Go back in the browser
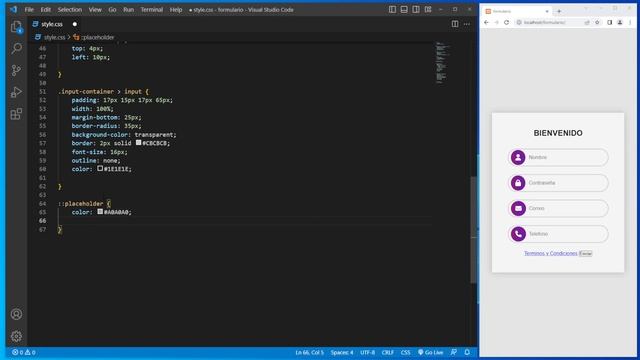 (486, 22)
